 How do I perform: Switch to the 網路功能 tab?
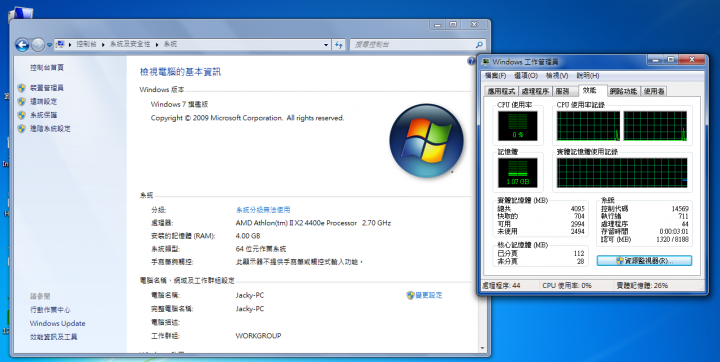coord(623,91)
